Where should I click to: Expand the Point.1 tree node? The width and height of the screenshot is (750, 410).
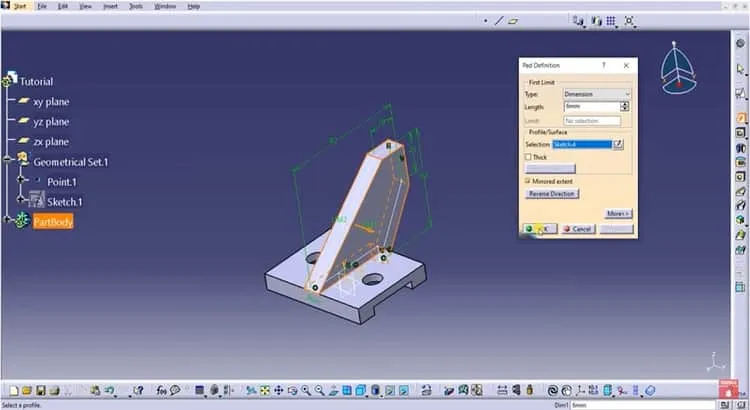pos(21,179)
